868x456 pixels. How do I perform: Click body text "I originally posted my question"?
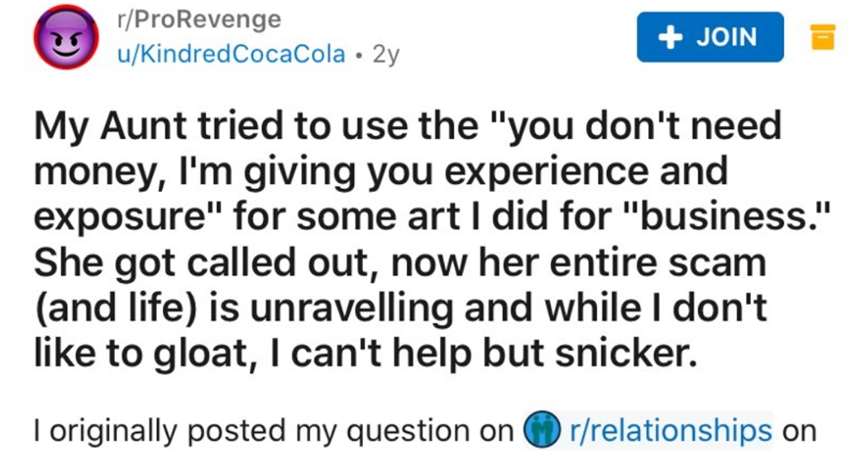point(269,431)
